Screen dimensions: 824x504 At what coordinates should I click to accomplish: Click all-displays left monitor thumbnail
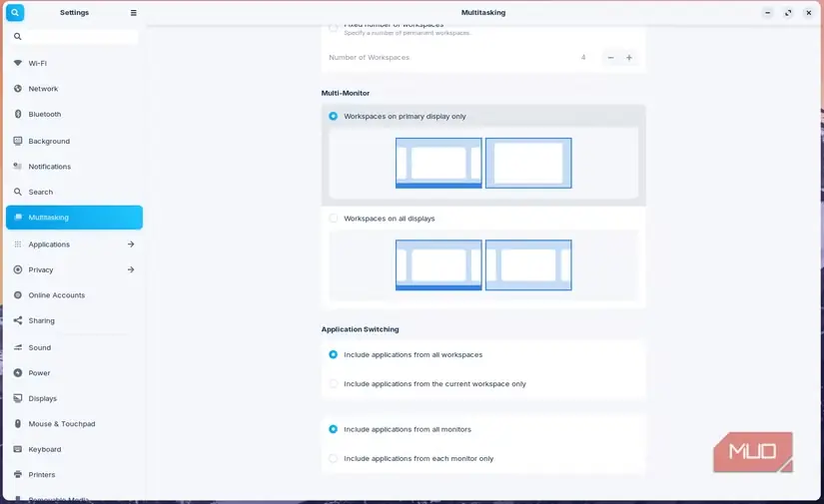click(438, 264)
